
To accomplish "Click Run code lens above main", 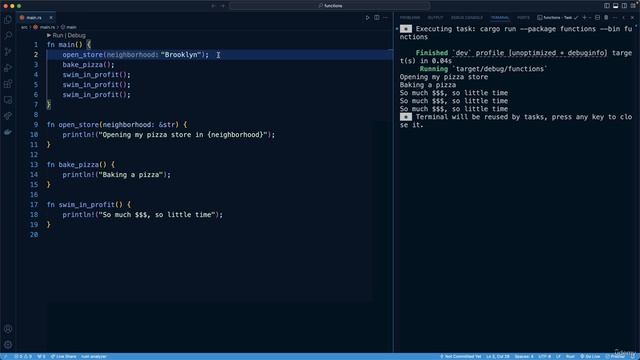I will (58, 36).
